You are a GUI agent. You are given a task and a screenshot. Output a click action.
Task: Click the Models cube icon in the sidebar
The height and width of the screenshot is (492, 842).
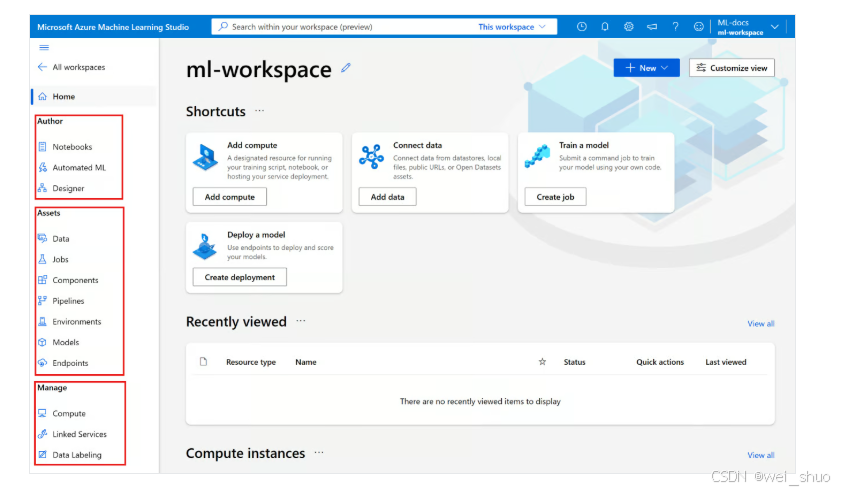[x=42, y=342]
